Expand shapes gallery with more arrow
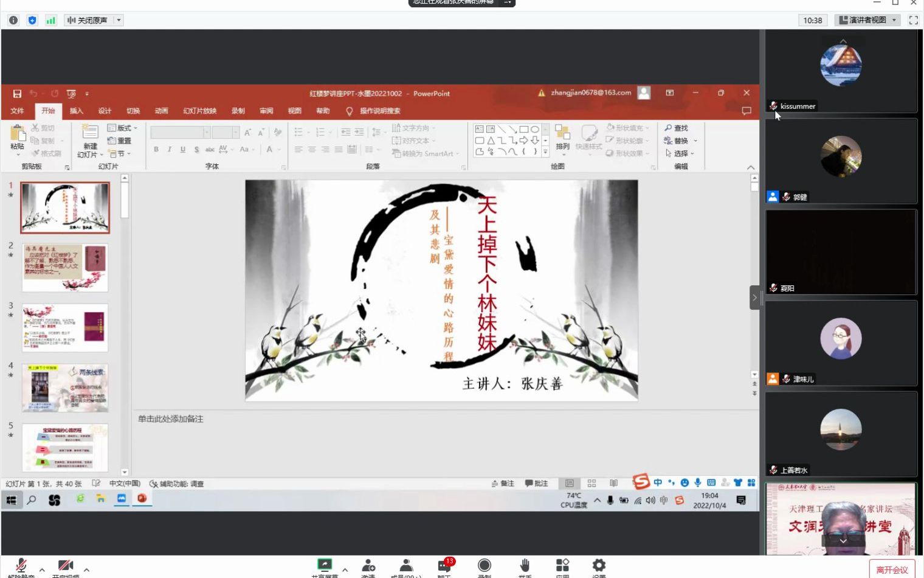 [545, 151]
